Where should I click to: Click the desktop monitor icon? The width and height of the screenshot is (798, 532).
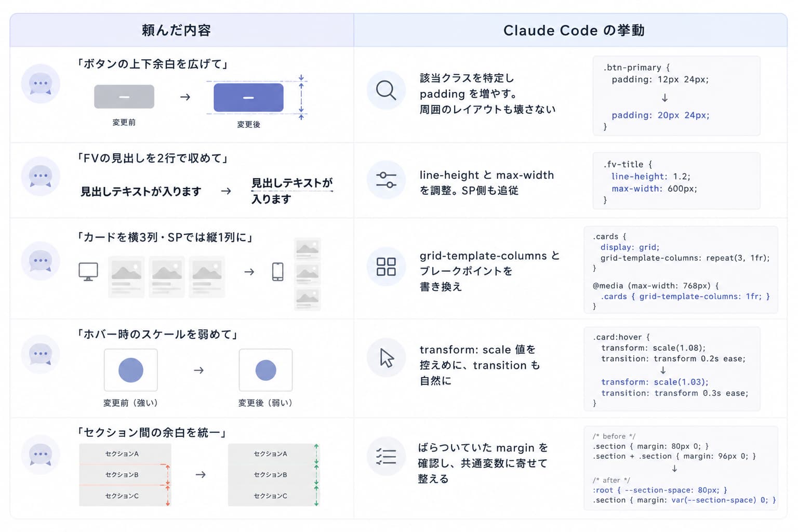[x=88, y=272]
